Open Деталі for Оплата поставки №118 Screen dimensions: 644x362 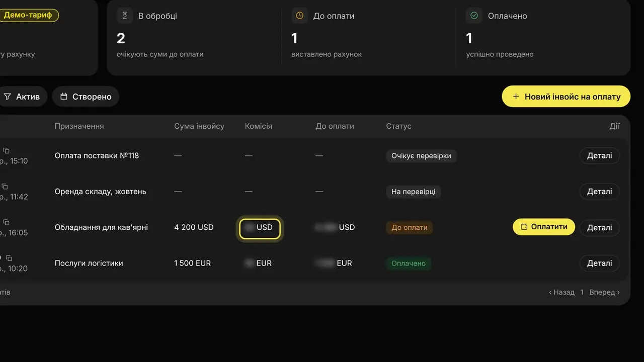point(600,156)
